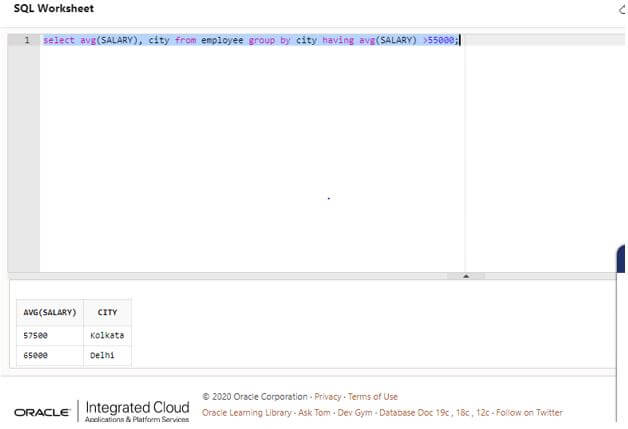Open the Dev Gym link

click(x=355, y=413)
